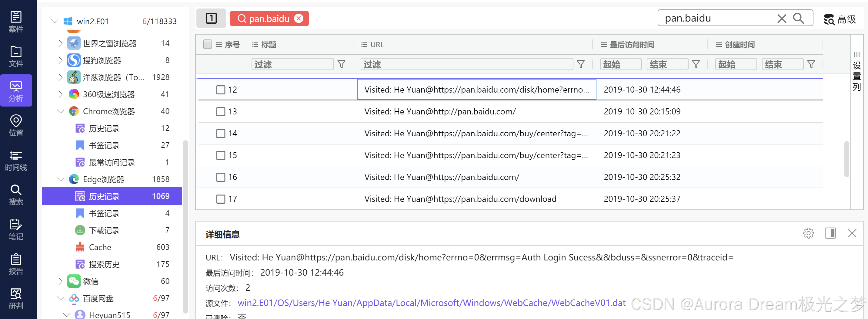Click 最后访问时间 起始 date field
This screenshot has height=319, width=868.
tap(621, 64)
